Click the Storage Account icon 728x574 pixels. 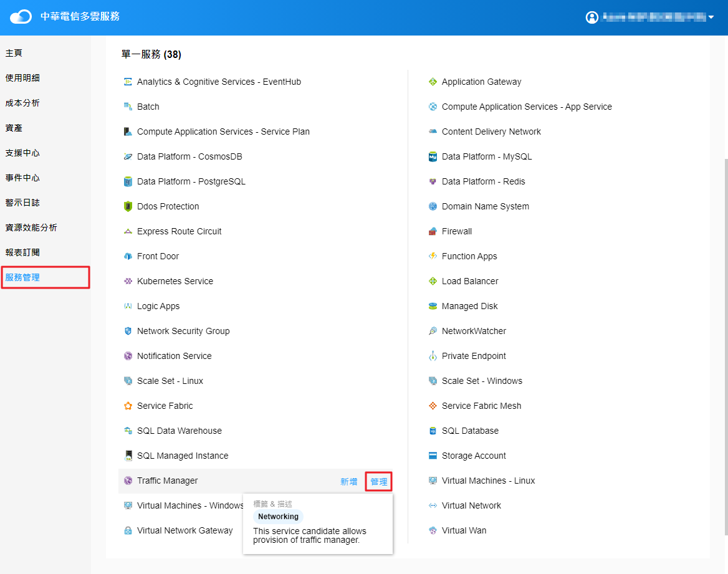[433, 456]
